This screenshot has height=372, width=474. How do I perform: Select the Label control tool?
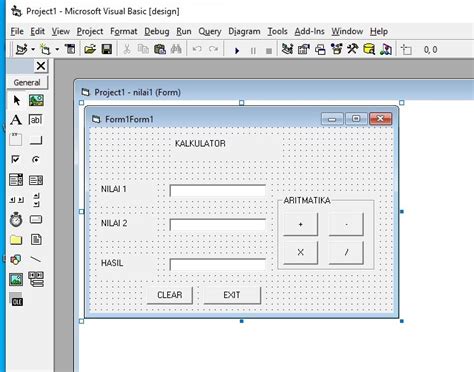click(x=16, y=120)
